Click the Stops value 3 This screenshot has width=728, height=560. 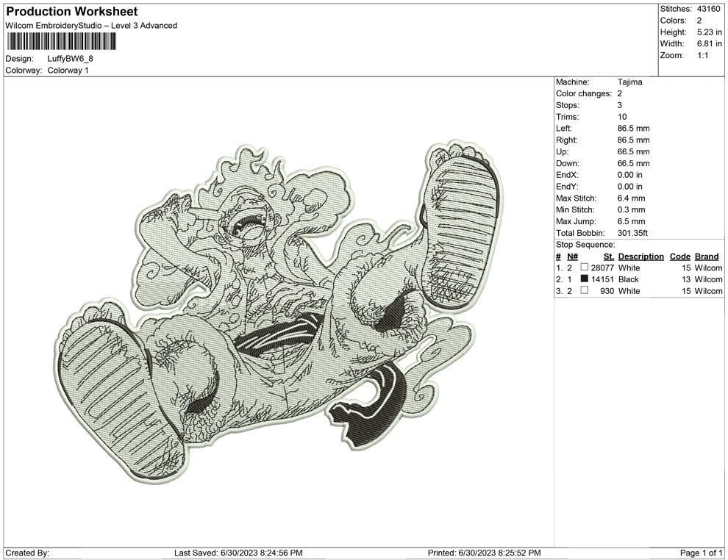click(x=619, y=105)
